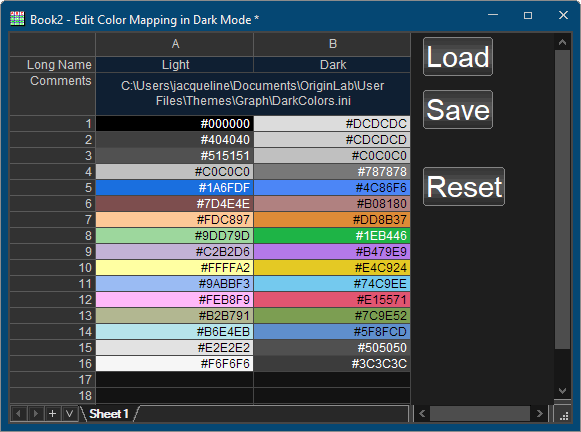Add a new sheet with the plus icon
The image size is (581, 432).
point(53,413)
